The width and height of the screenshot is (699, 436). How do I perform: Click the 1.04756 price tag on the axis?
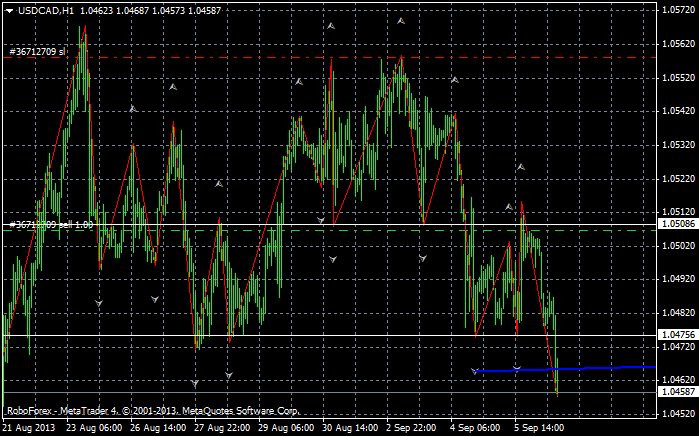point(678,335)
